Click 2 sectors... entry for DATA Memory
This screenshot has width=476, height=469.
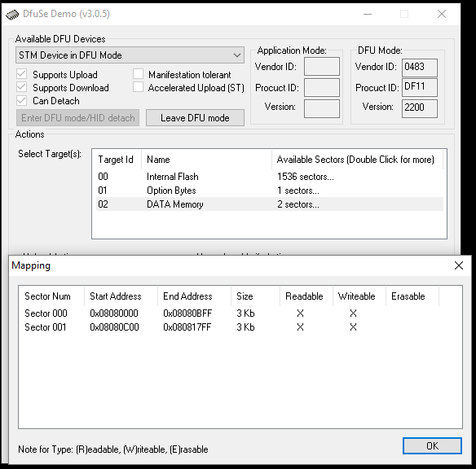[x=298, y=204]
